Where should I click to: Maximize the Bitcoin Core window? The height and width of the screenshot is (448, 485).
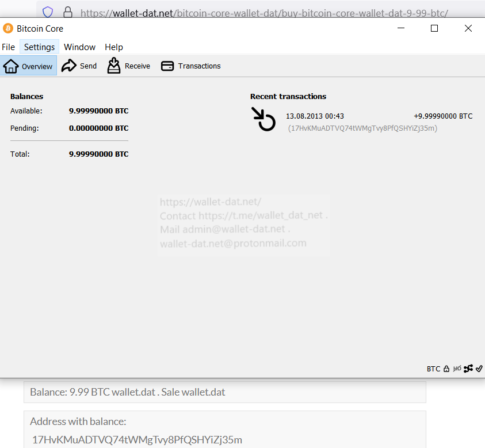coord(434,28)
